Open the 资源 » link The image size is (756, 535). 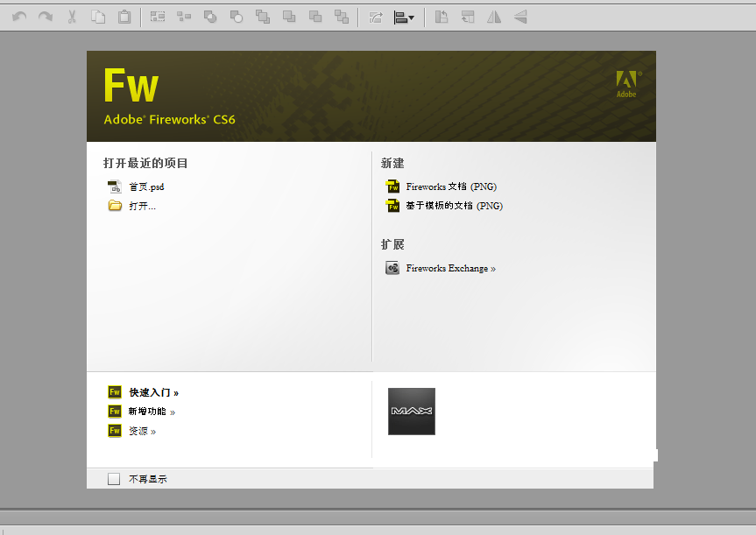pos(142,432)
